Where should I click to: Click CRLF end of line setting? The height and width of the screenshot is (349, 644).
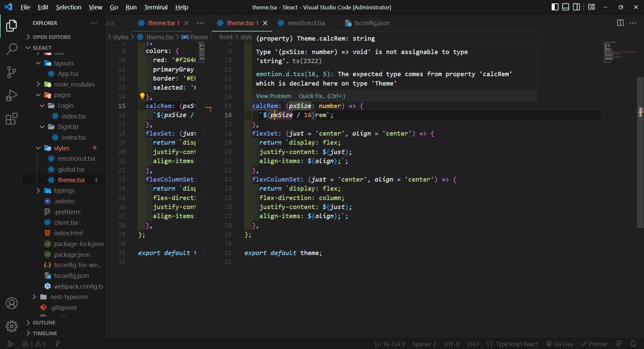click(473, 344)
